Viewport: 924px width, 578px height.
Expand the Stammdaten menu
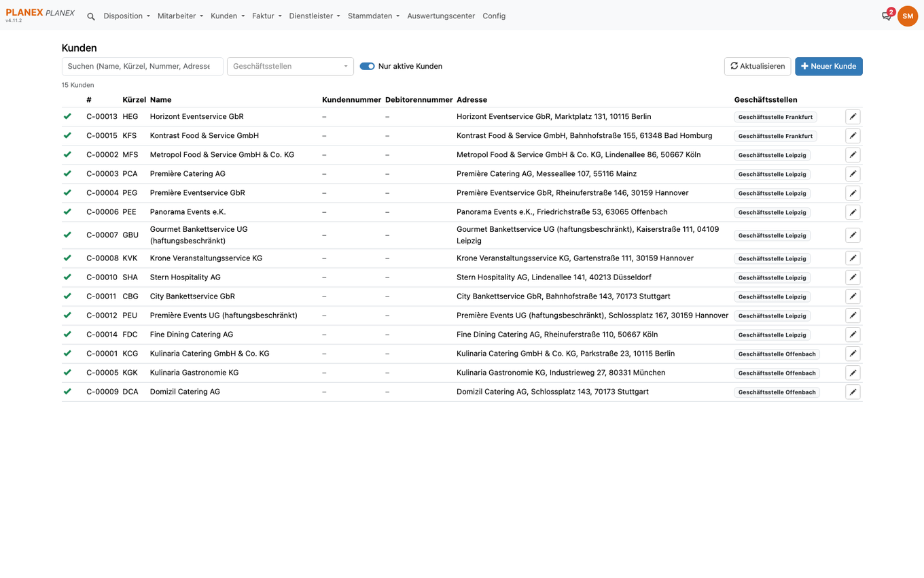pos(374,16)
